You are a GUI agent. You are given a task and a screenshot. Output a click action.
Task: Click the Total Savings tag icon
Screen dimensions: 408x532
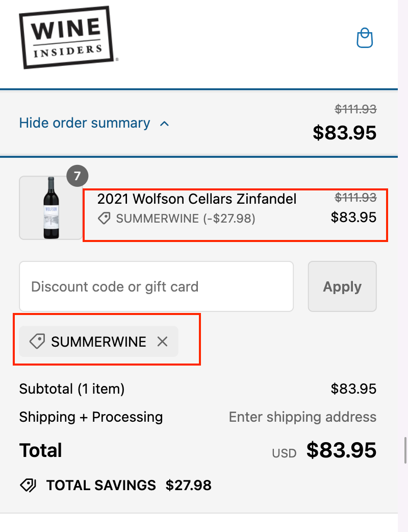(x=28, y=485)
